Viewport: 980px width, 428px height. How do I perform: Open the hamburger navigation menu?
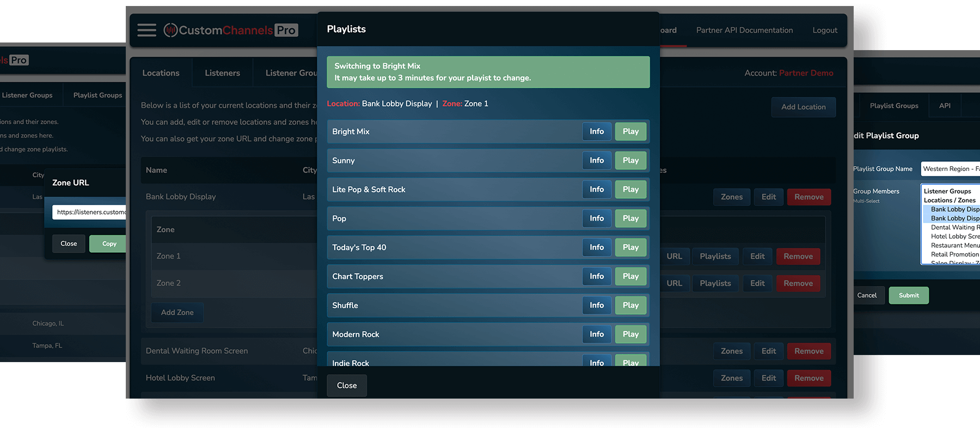(x=146, y=30)
